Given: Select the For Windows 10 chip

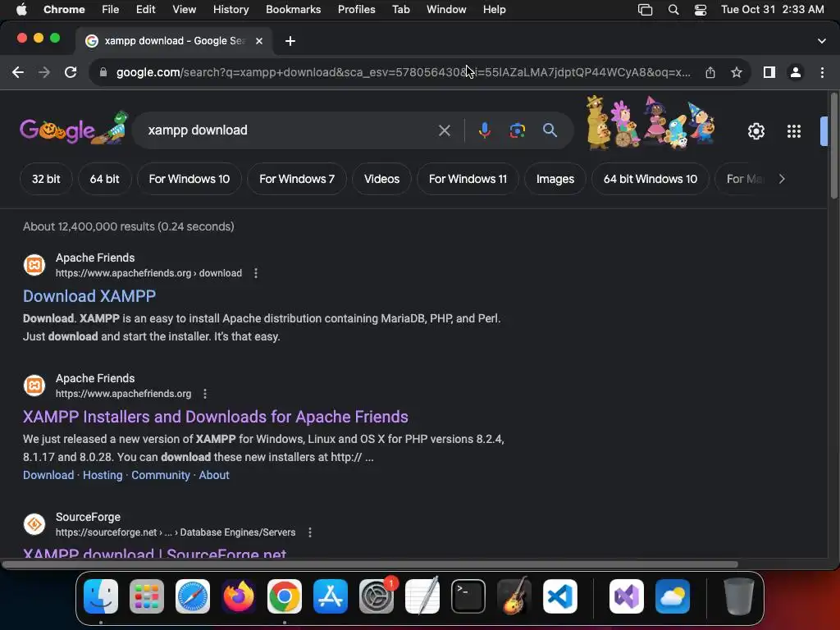Looking at the screenshot, I should tap(189, 179).
